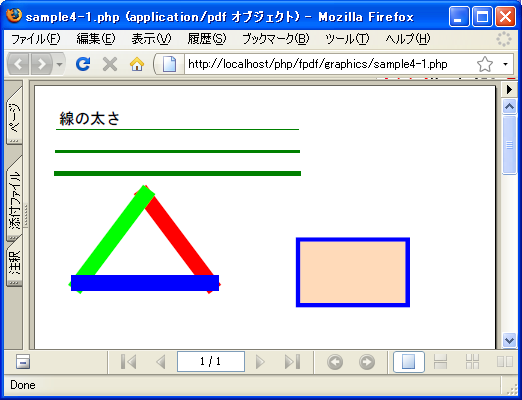Bookmark this page with the star icon

click(x=485, y=64)
